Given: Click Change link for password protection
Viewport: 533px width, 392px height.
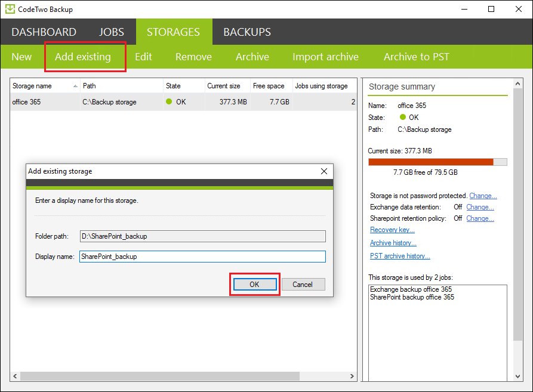Looking at the screenshot, I should (x=483, y=196).
